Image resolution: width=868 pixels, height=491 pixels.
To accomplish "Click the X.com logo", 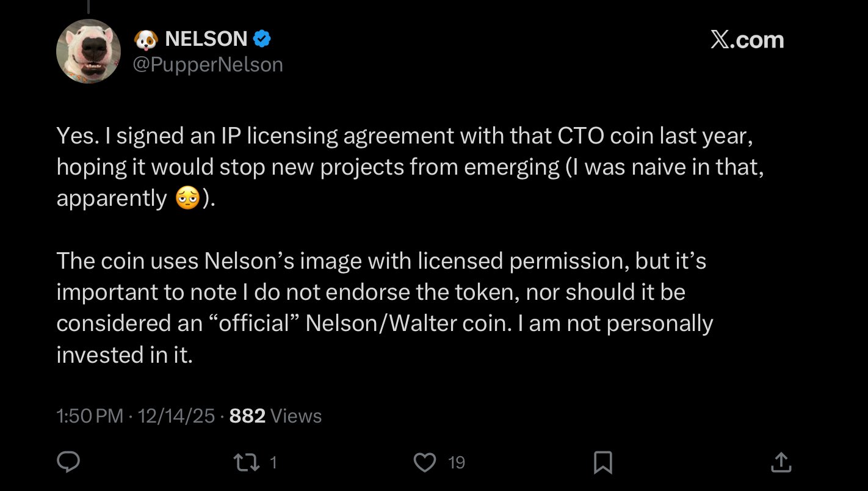I will 747,40.
